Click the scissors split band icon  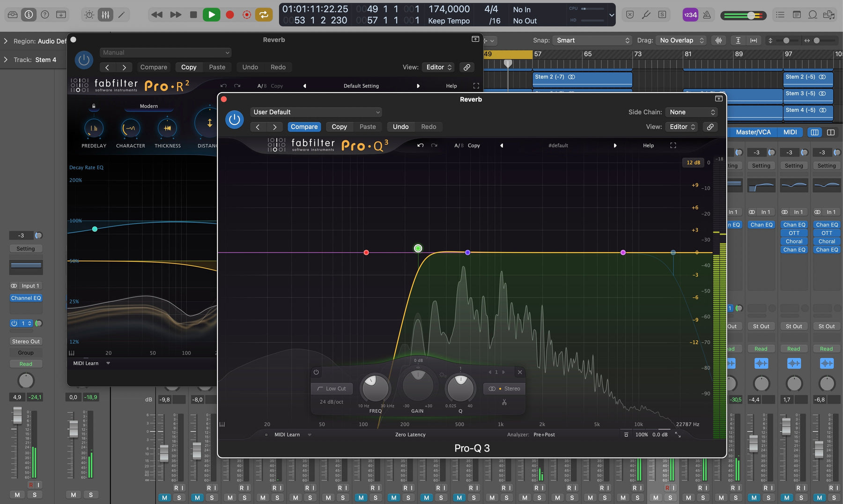coord(504,402)
